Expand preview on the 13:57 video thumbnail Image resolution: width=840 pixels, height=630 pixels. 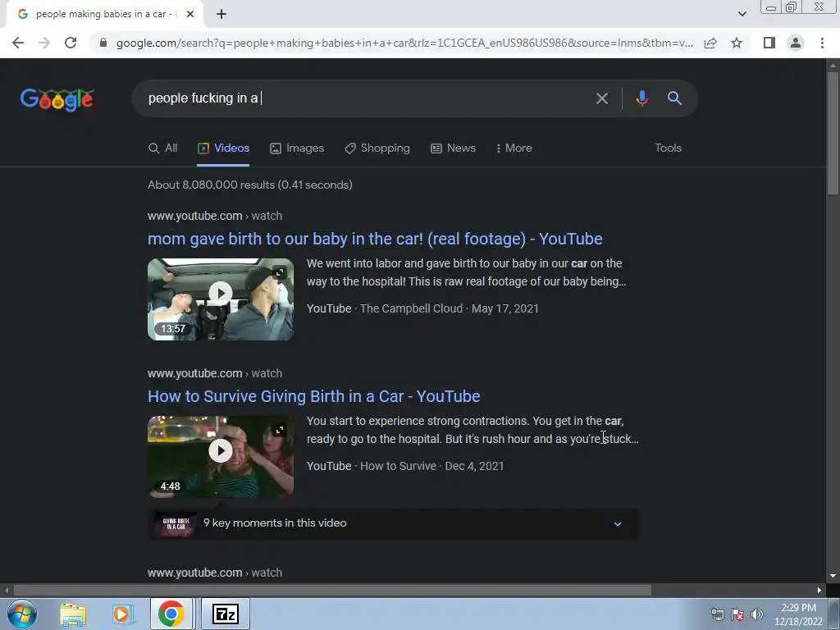tap(280, 272)
